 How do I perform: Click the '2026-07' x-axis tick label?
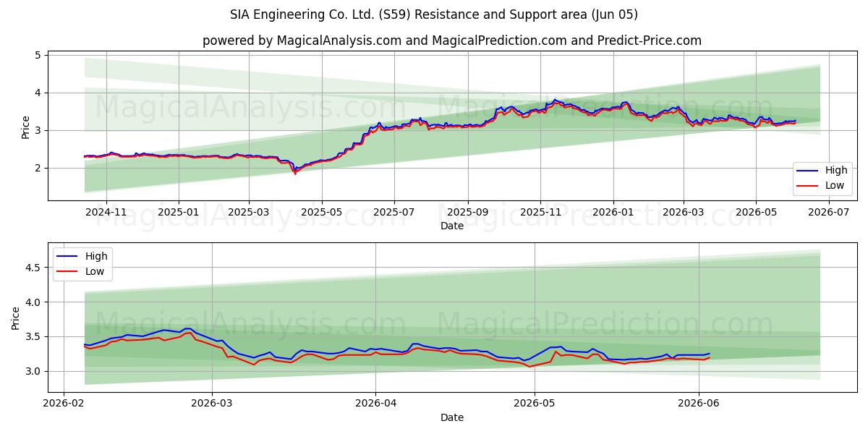tap(827, 213)
